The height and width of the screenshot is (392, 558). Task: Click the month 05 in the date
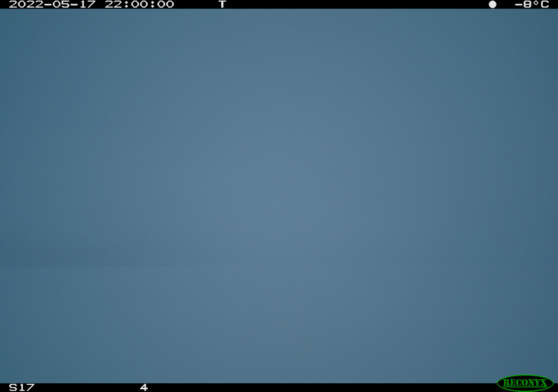[61, 4]
